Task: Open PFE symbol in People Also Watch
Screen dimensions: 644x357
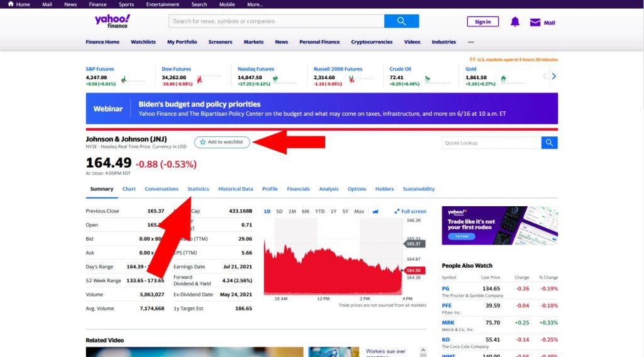Action: click(x=447, y=305)
